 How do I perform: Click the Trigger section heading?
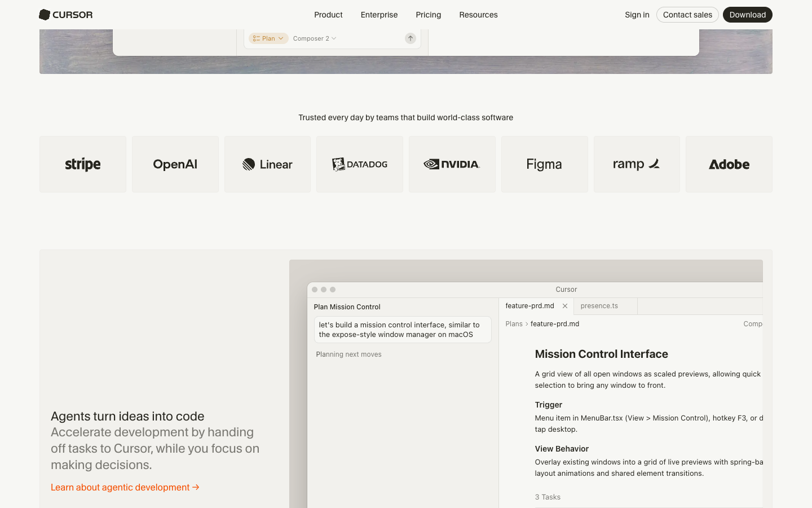(549, 405)
